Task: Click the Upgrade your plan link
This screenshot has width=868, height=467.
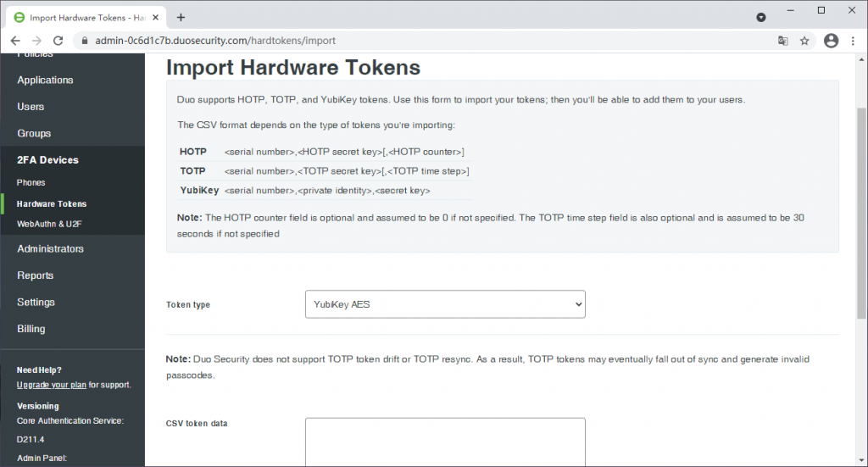Action: coord(51,385)
